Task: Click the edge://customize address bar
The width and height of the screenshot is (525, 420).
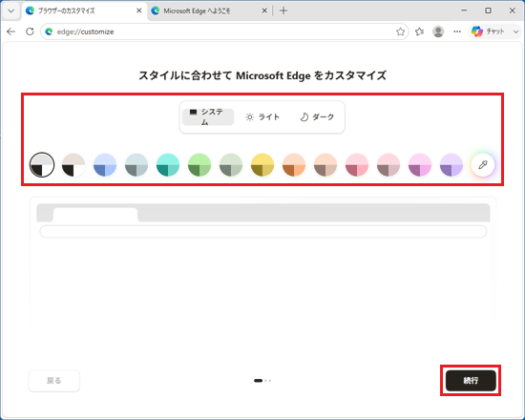Action: 224,31
